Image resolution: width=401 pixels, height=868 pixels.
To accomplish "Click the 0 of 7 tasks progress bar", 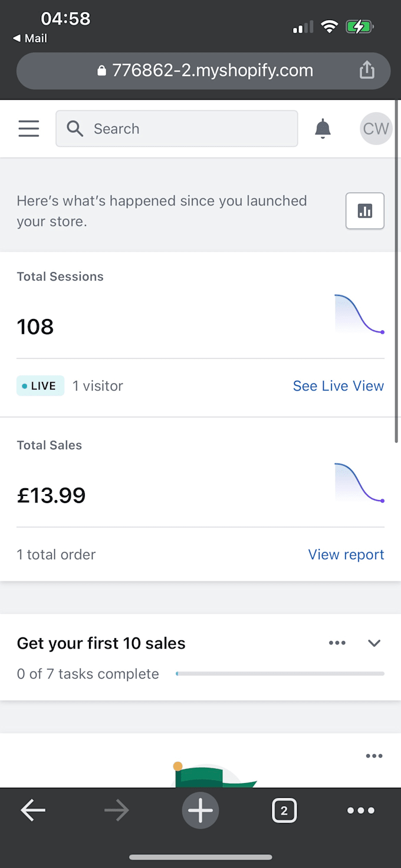I will [x=280, y=673].
